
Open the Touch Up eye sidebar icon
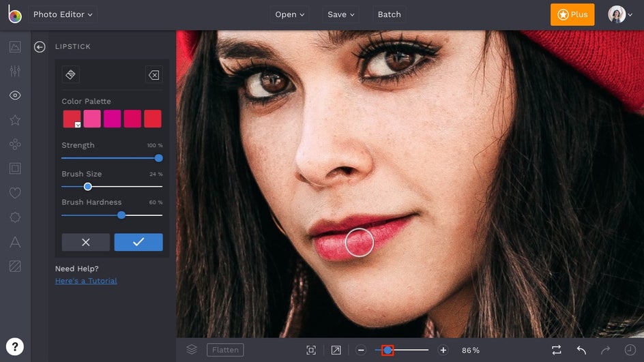(15, 95)
